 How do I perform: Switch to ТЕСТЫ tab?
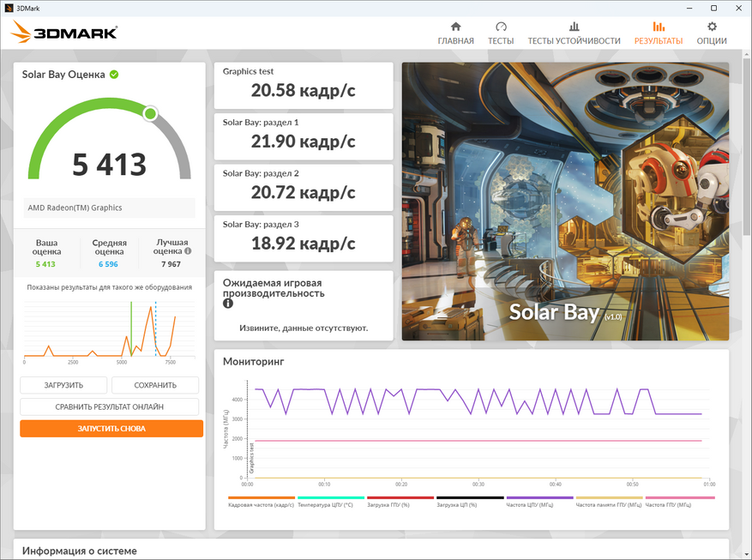coord(501,41)
